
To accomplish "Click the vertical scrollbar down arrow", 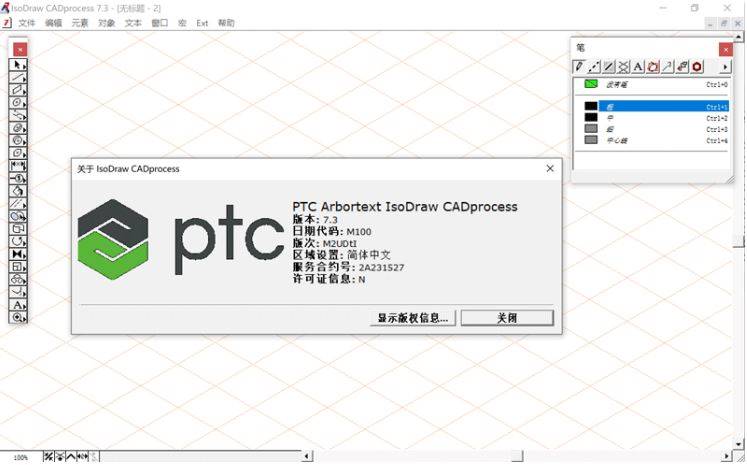I will click(739, 445).
